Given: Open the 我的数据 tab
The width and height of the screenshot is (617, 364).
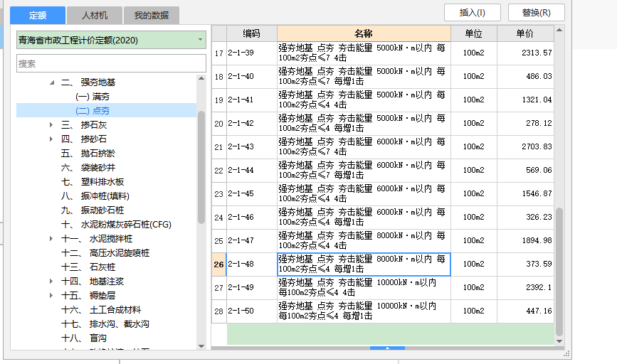Looking at the screenshot, I should 152,16.
